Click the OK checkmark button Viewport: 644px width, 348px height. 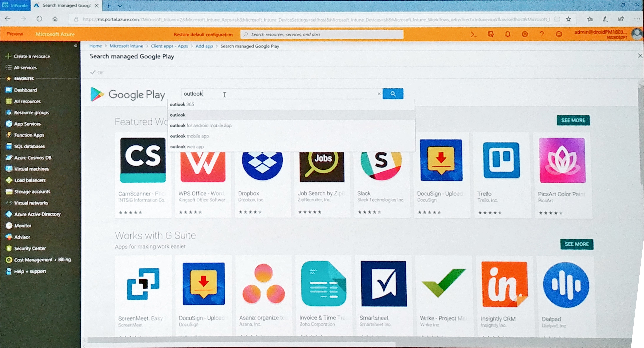[x=97, y=72]
